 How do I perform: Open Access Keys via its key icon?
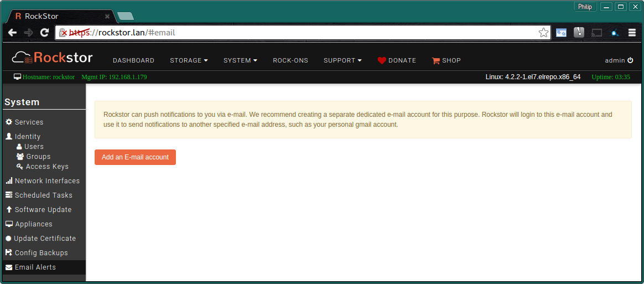point(19,167)
